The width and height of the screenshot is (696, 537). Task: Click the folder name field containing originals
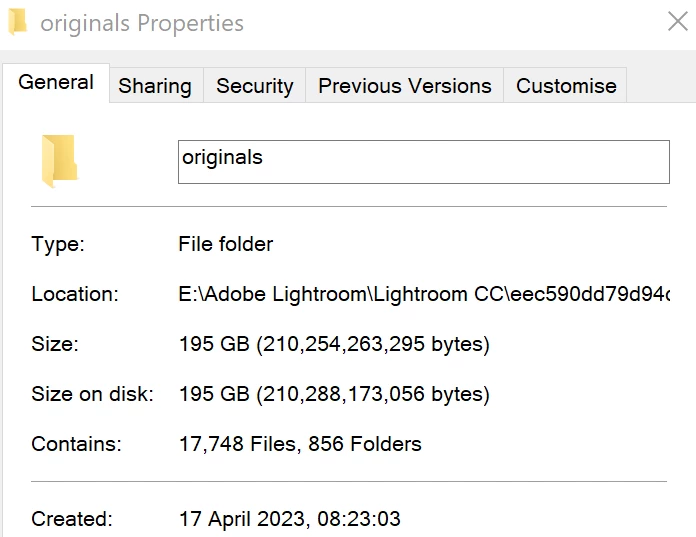point(424,162)
